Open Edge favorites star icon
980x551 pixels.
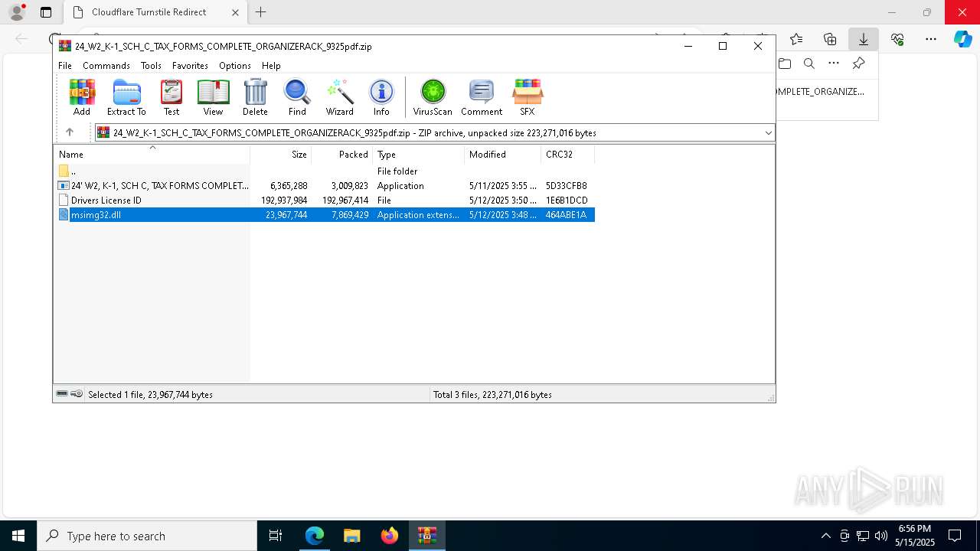pos(796,39)
